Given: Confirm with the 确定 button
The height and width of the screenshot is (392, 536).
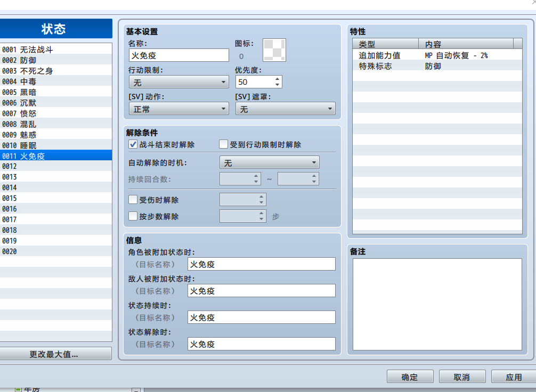Looking at the screenshot, I should [x=410, y=377].
